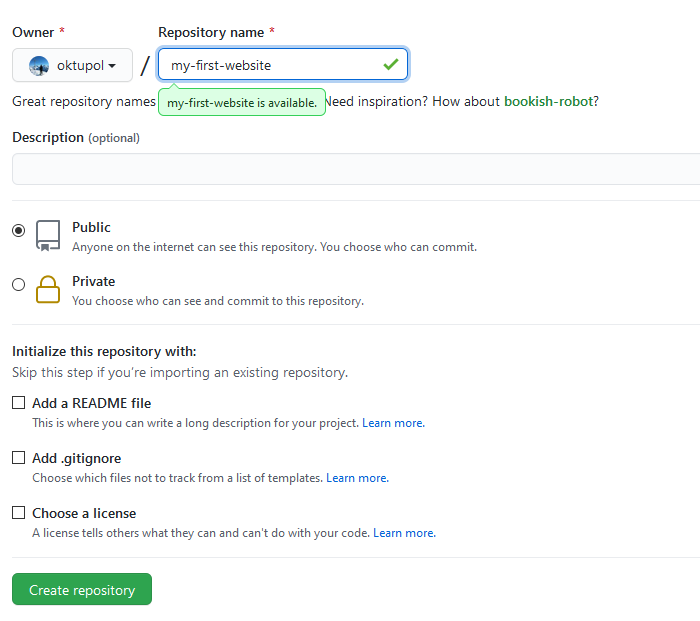Click the 'my-first-website is available' tooltip
Screen dimensions: 700x621
[x=242, y=102]
